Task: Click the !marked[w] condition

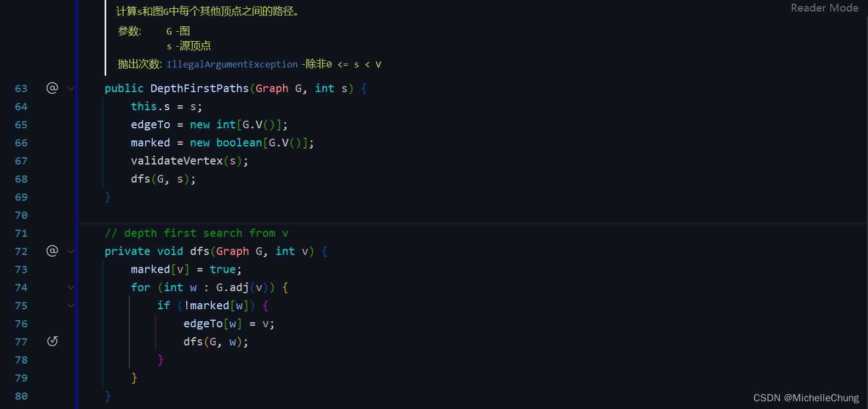Action: click(216, 305)
